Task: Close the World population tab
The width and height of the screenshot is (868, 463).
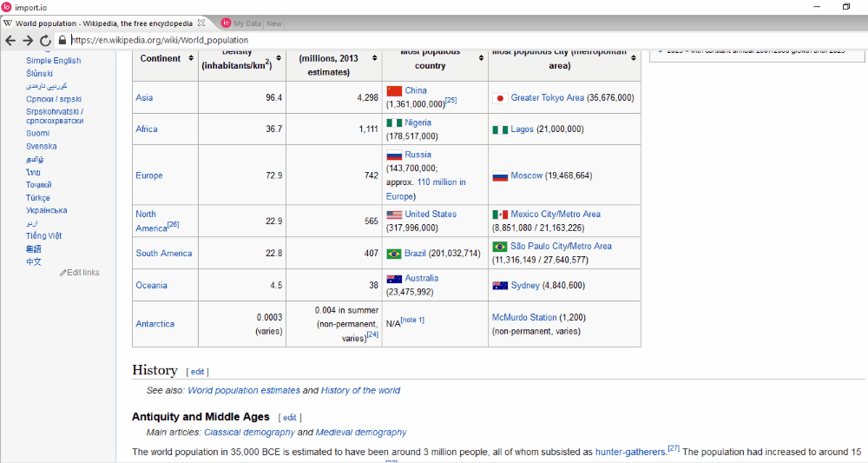Action: (x=201, y=23)
